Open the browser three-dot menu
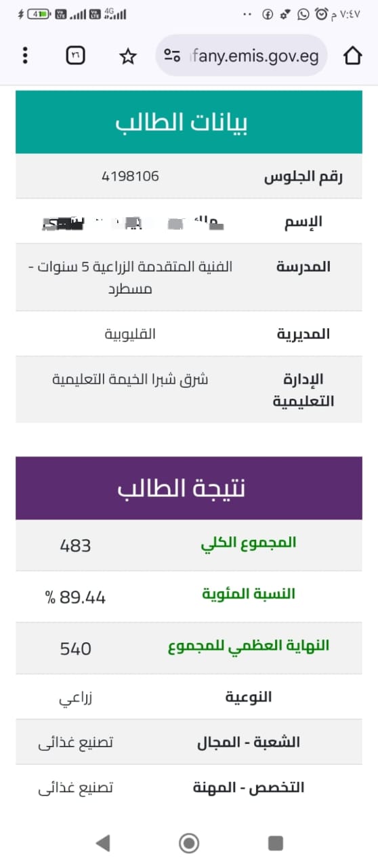Viewport: 378px width, 868px height. pyautogui.click(x=25, y=56)
